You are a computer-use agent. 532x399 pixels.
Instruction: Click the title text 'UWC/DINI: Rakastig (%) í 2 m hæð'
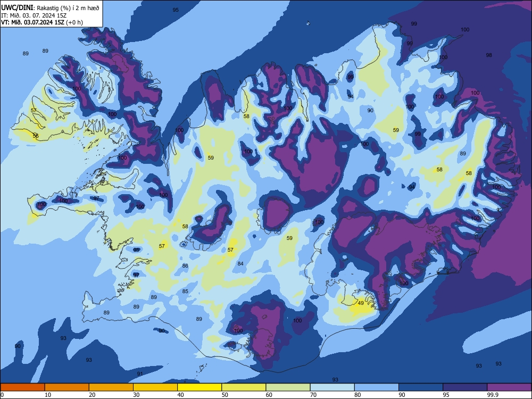coord(50,8)
